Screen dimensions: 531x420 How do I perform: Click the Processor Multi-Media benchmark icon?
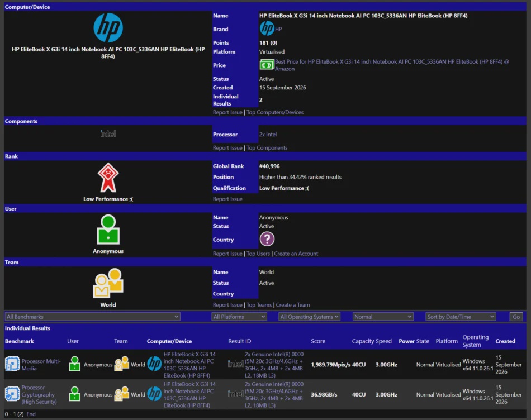point(12,364)
